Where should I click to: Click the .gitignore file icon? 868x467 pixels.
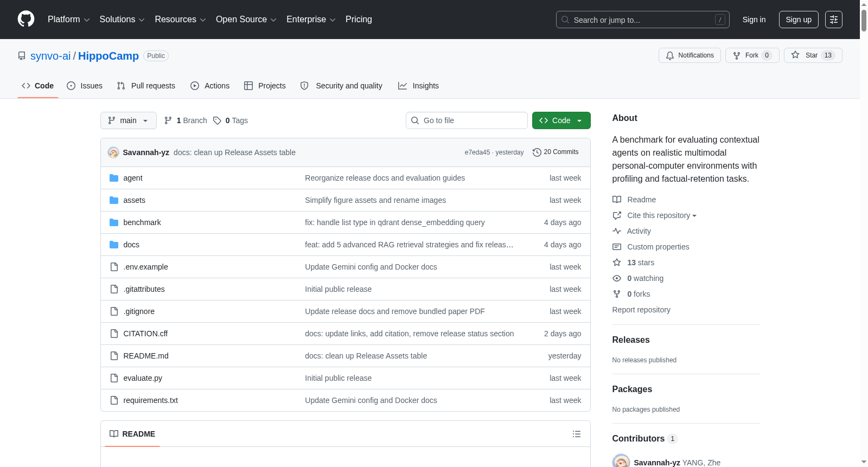[x=114, y=311]
